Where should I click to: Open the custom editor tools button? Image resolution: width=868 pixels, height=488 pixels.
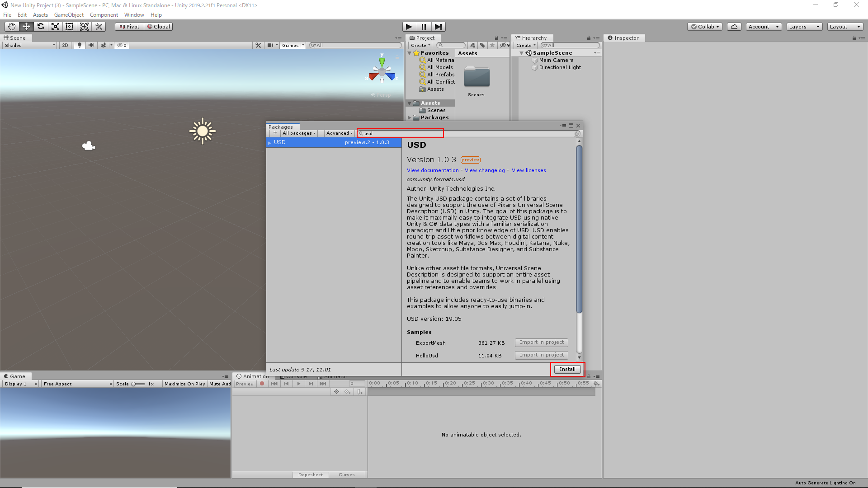tap(99, 27)
